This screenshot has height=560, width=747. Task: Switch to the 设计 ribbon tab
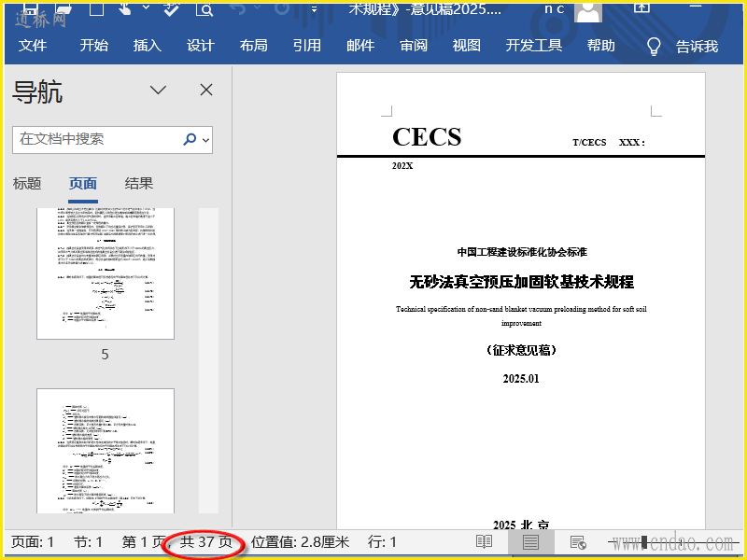(x=201, y=46)
